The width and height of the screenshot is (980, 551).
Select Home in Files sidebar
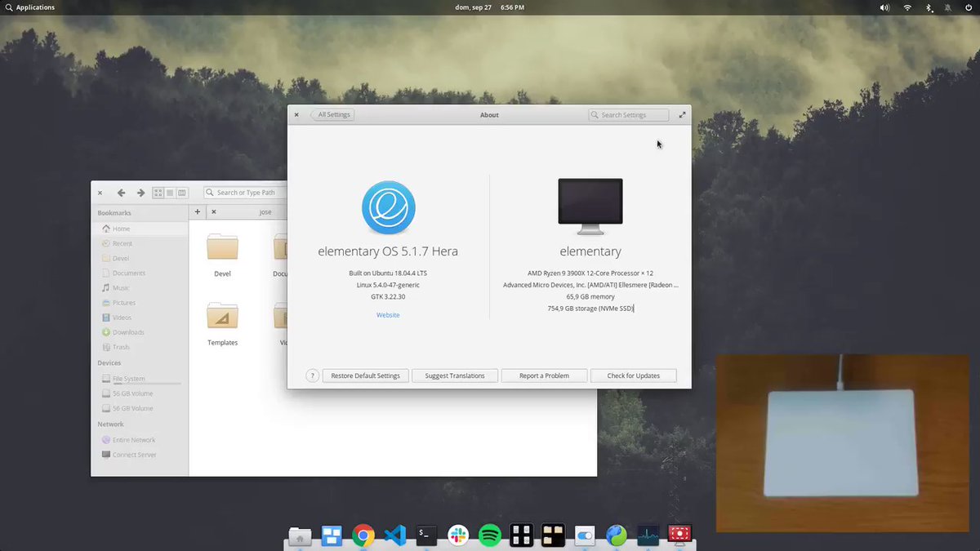(x=140, y=229)
